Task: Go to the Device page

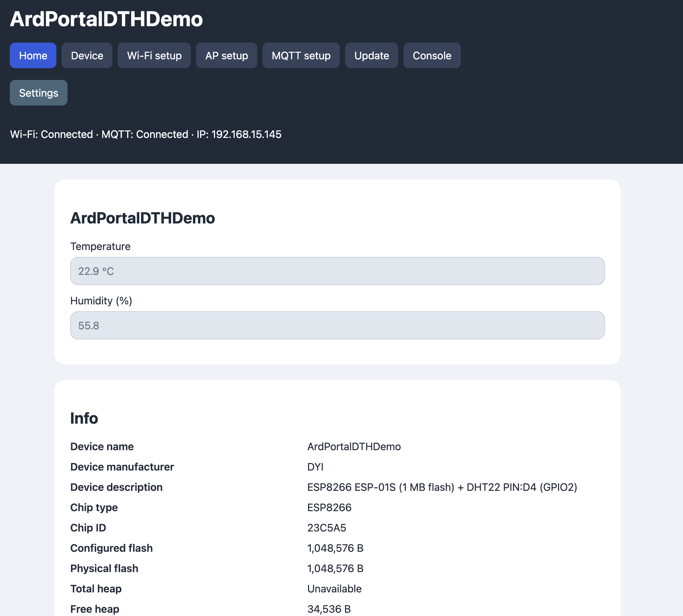Action: click(x=87, y=55)
